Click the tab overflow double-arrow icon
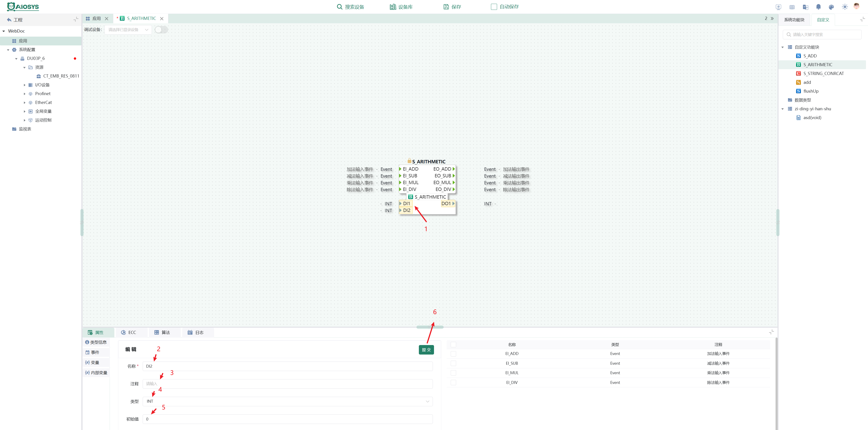868x430 pixels. coord(772,19)
